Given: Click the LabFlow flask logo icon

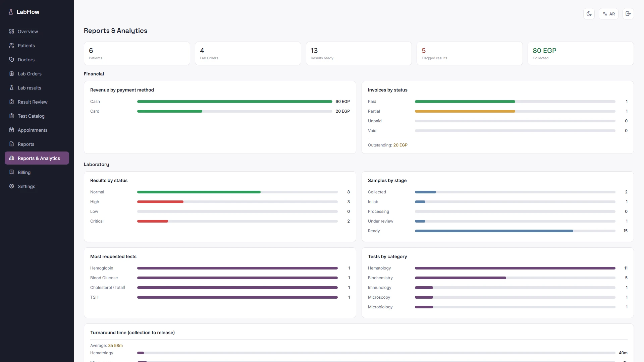Looking at the screenshot, I should pyautogui.click(x=11, y=12).
